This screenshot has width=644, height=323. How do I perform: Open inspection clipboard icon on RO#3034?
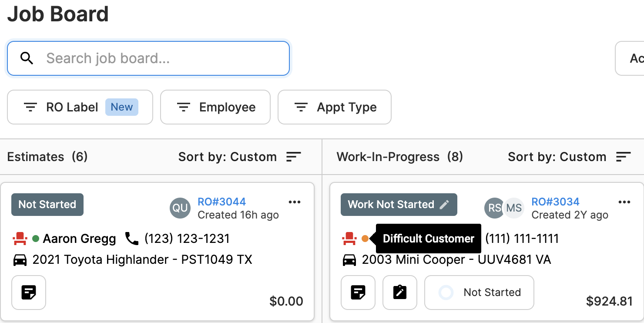point(400,293)
